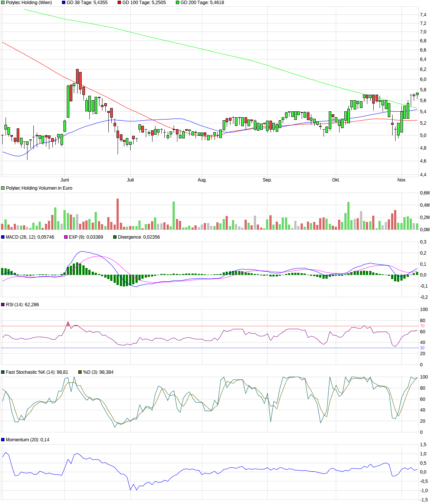Select the 'GD 200 Tage: 5,4618' label
This screenshot has height=504, width=436.
pyautogui.click(x=202, y=3)
